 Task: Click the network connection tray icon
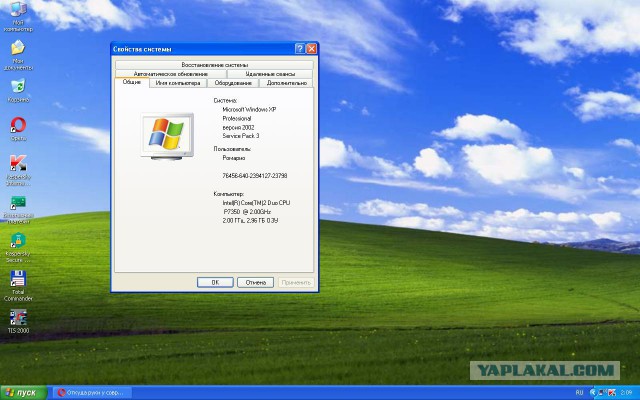point(602,393)
